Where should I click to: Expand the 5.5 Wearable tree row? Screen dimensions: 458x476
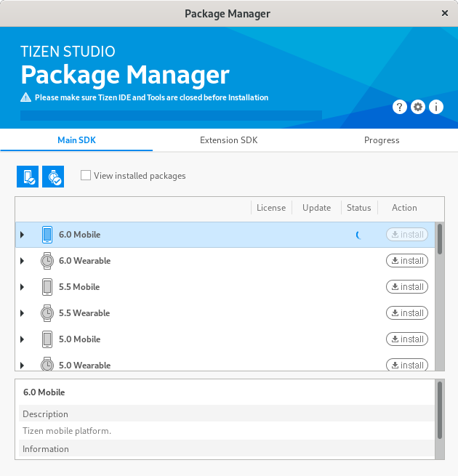click(22, 313)
